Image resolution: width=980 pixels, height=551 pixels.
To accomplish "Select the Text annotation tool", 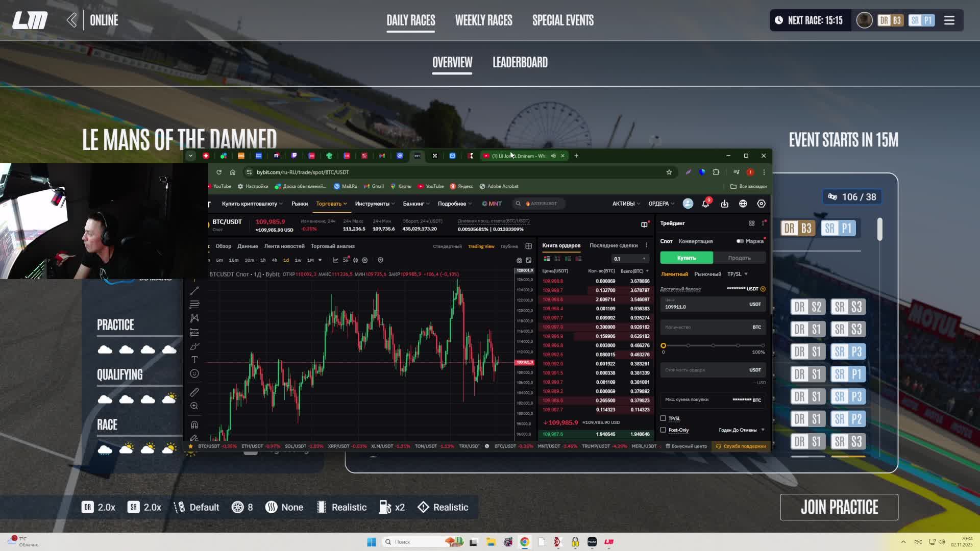I will tap(194, 359).
